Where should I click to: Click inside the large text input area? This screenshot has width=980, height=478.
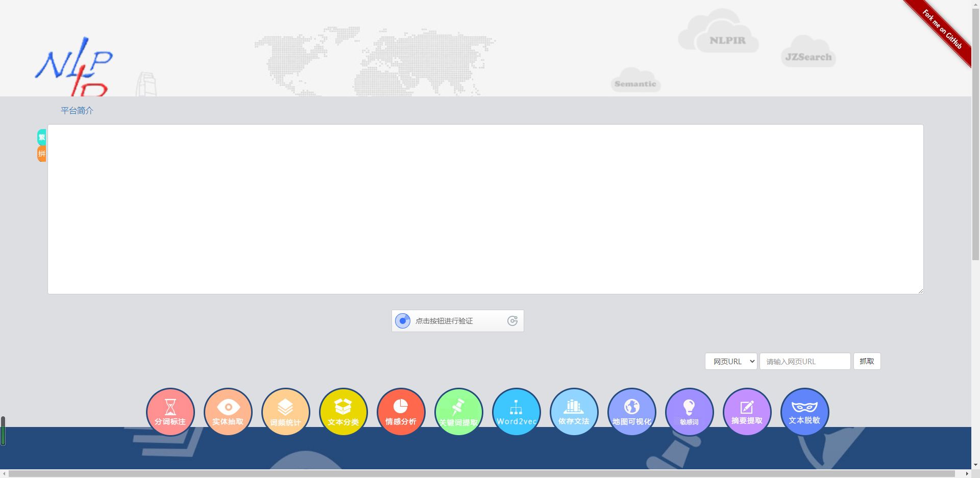tap(485, 209)
